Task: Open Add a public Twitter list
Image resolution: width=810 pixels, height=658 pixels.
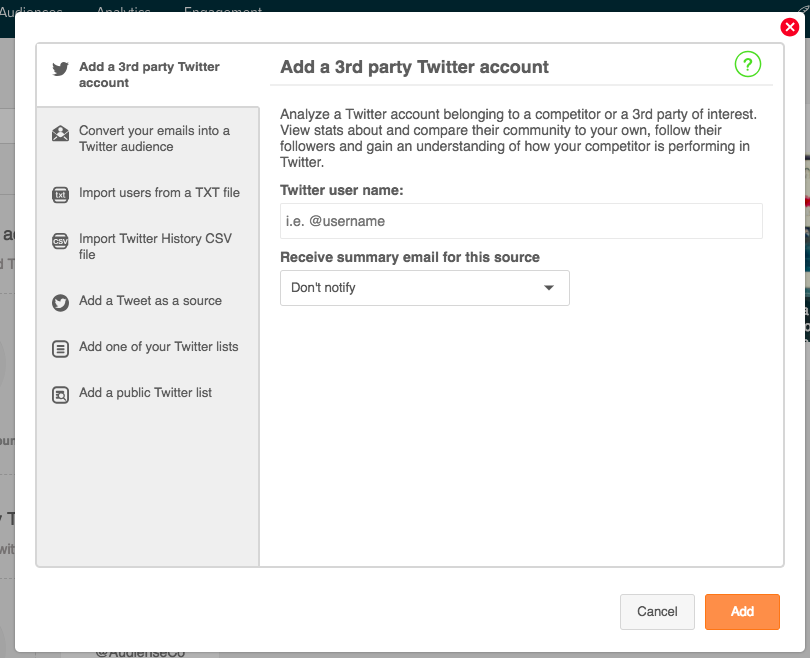Action: point(148,393)
